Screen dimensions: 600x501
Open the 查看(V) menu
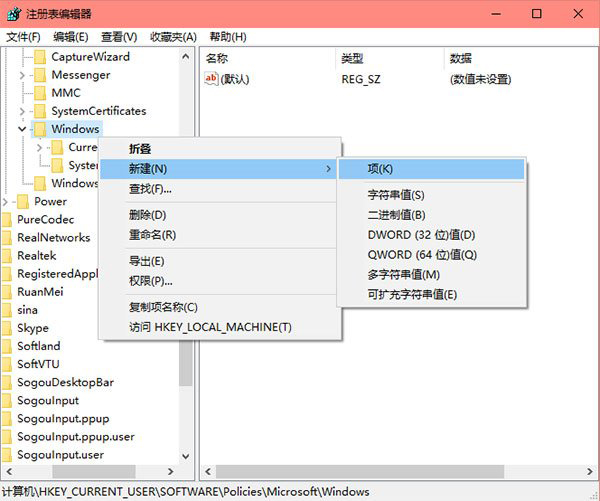(119, 37)
